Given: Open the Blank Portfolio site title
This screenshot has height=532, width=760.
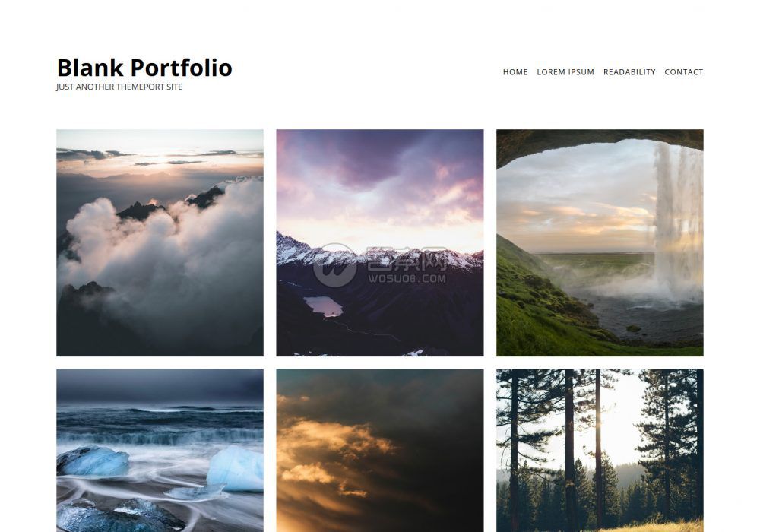Looking at the screenshot, I should point(144,68).
